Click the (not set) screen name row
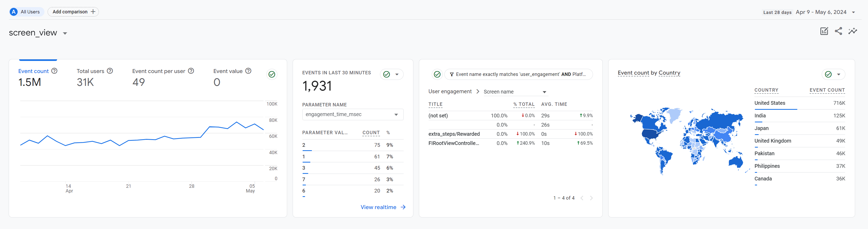The height and width of the screenshot is (229, 868). point(510,116)
